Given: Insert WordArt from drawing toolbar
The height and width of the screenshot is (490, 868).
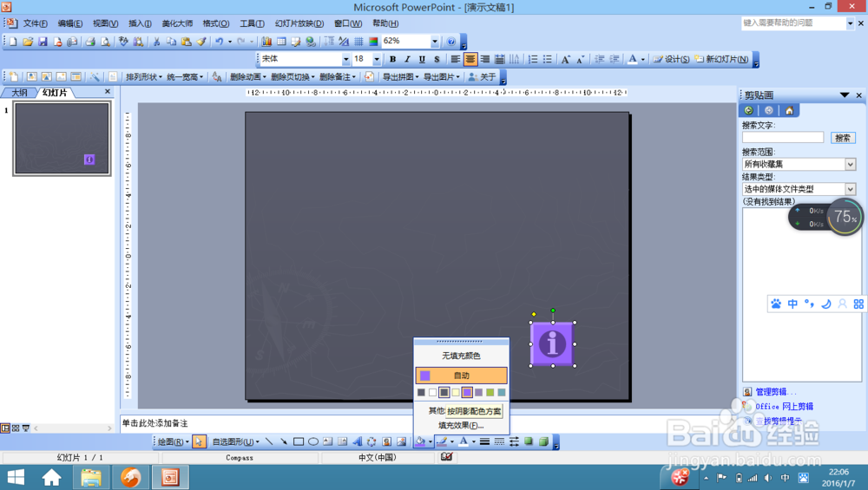Looking at the screenshot, I should [357, 441].
